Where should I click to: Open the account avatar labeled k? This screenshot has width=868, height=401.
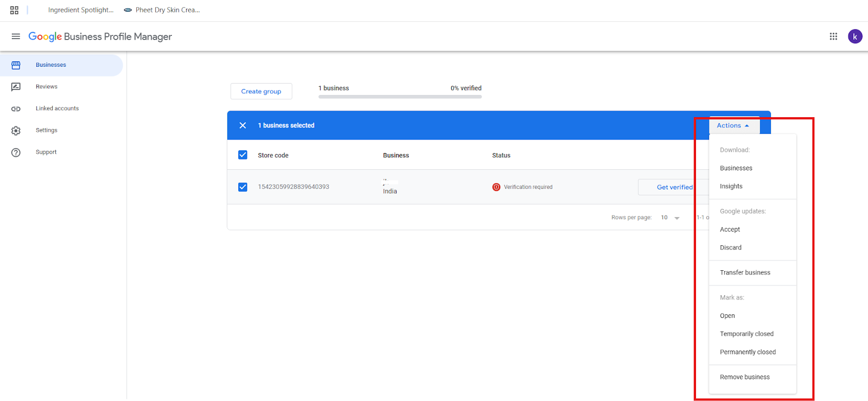855,36
